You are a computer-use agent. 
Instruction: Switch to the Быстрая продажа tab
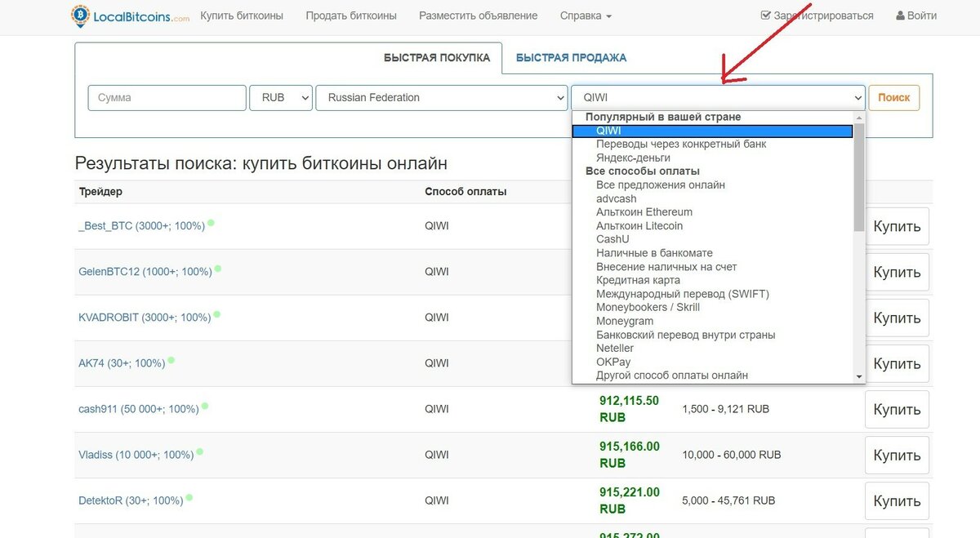tap(571, 58)
